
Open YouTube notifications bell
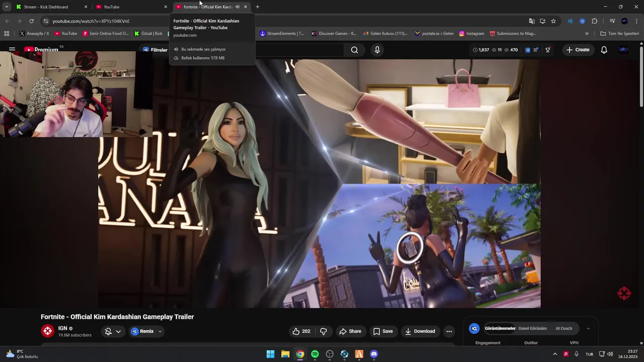[x=604, y=50]
